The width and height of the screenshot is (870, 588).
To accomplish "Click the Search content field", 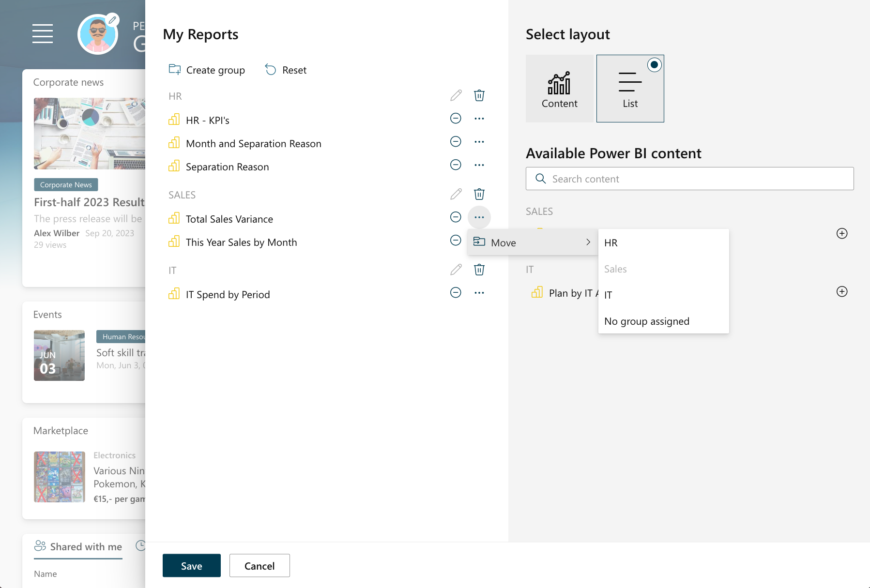I will [x=689, y=179].
